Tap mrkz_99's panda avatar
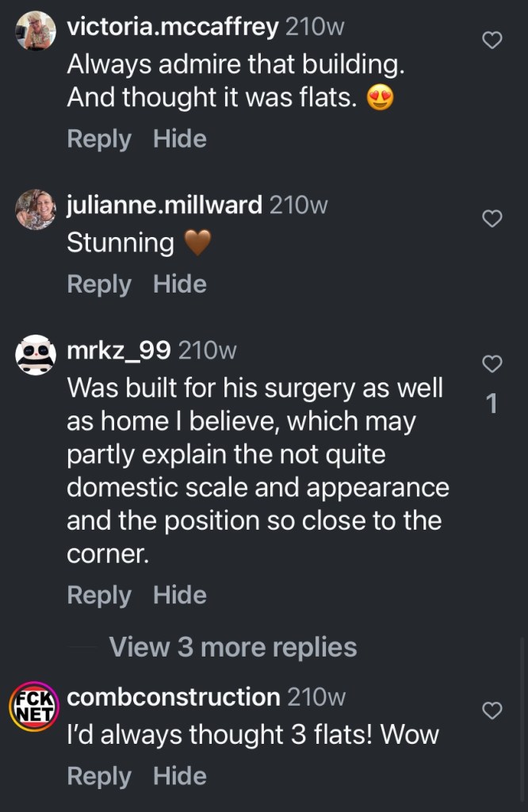 [36, 354]
